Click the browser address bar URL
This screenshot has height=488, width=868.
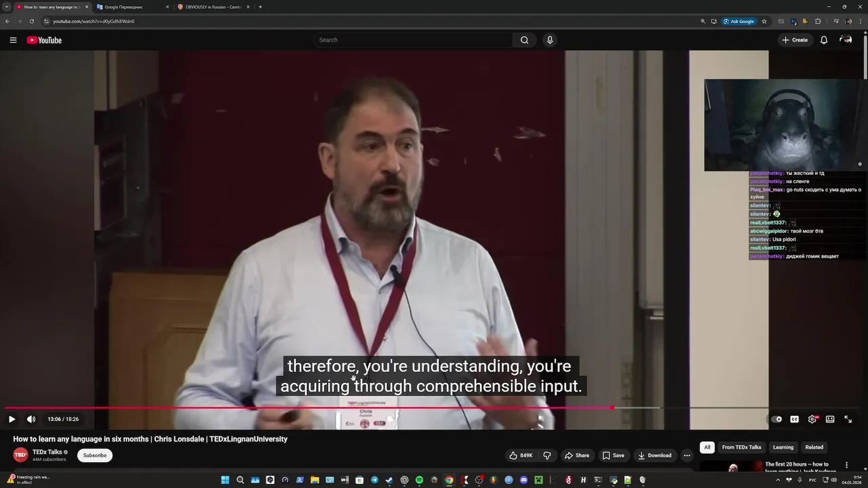[94, 21]
